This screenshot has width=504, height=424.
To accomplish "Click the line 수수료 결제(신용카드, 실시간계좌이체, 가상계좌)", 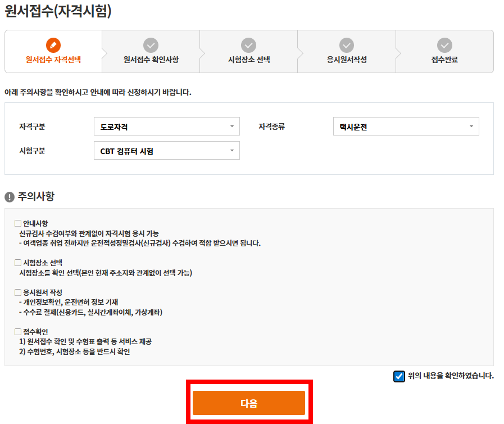I will click(x=90, y=312).
